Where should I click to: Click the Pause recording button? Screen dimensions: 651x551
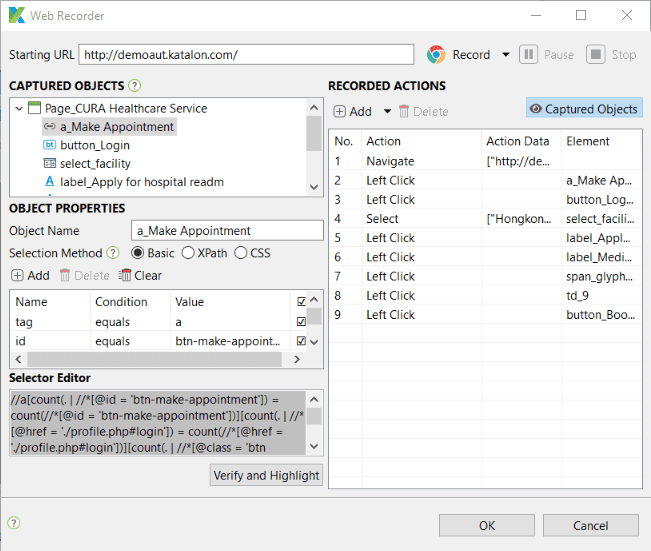547,54
